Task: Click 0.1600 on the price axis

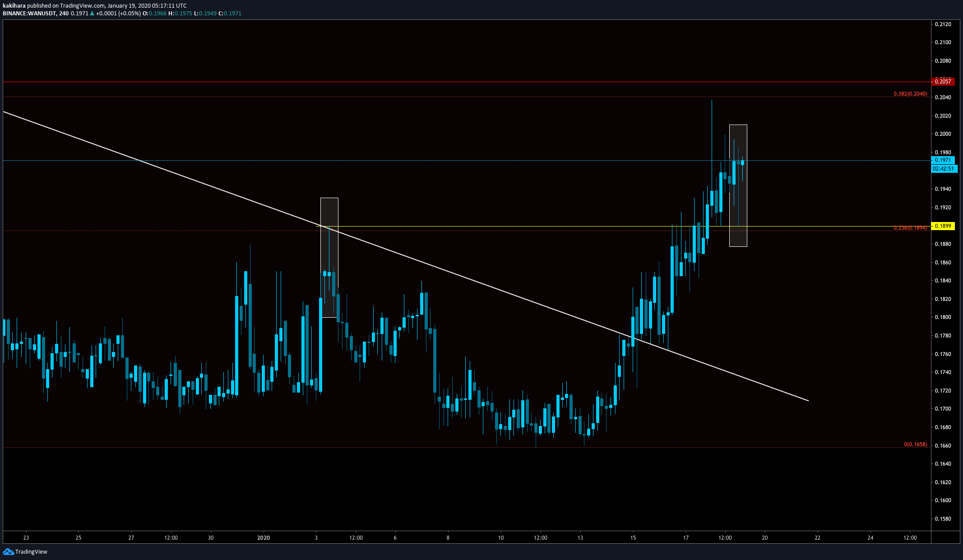Action: [x=943, y=500]
